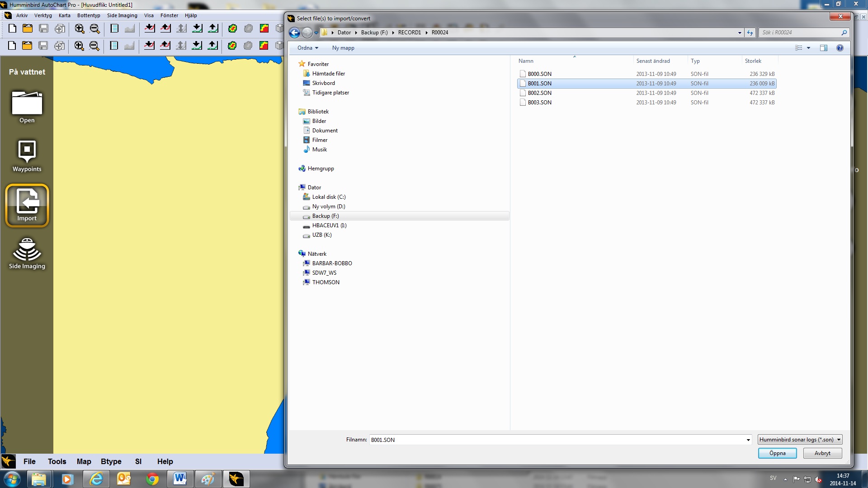
Task: Open the Bottentyp menu
Action: click(x=89, y=15)
